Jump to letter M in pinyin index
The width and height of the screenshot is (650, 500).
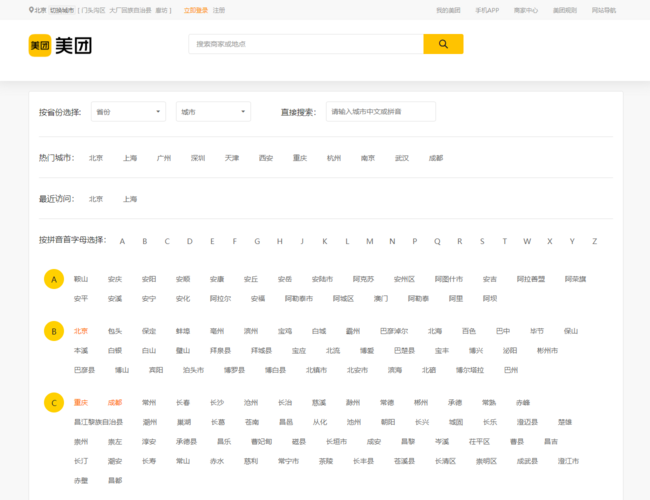369,241
